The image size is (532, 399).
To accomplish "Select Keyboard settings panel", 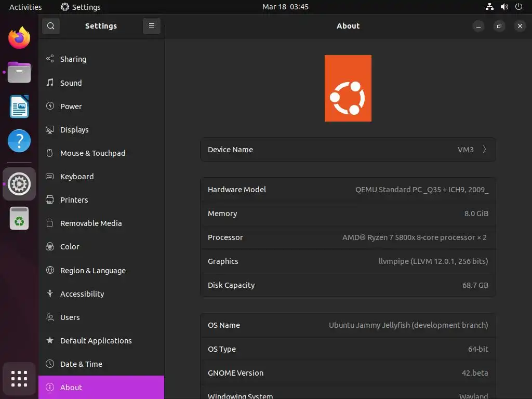I will coord(77,177).
